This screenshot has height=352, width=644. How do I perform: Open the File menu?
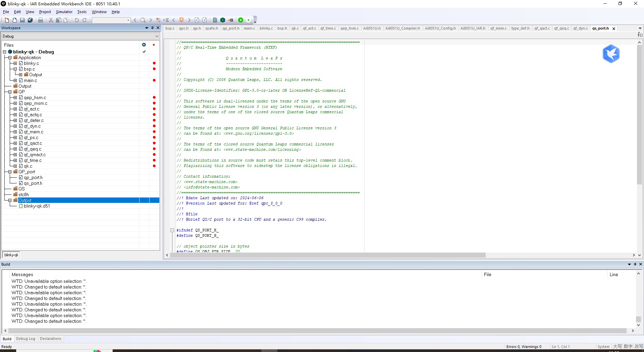6,12
